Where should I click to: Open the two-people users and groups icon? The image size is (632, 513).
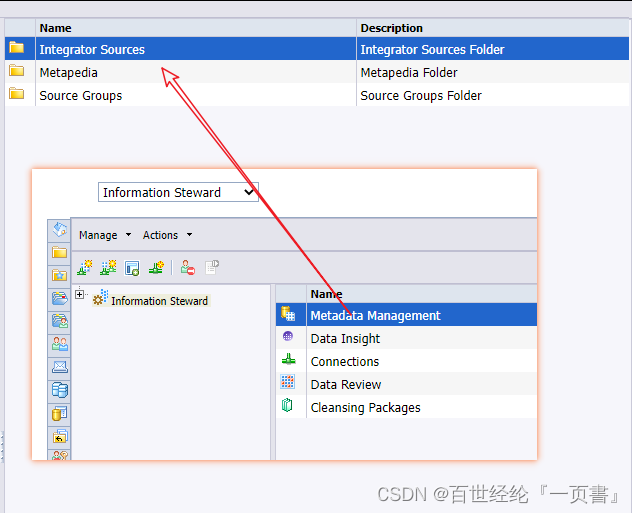[x=60, y=344]
